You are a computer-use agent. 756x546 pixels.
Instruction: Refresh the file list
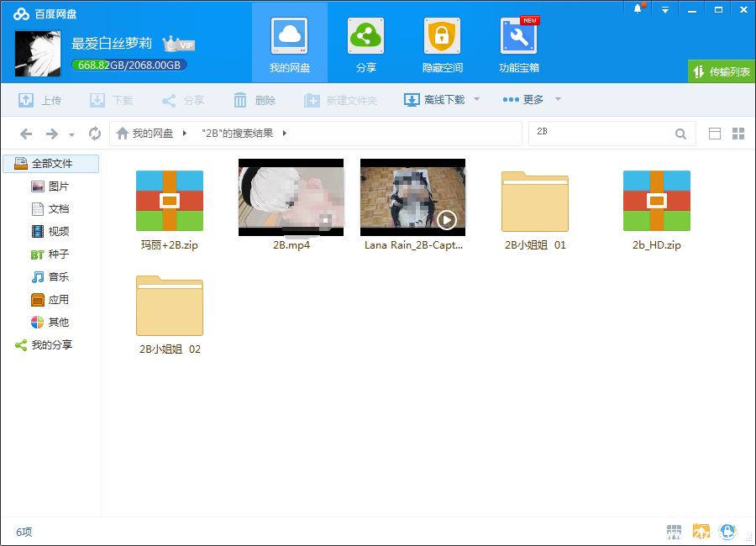tap(95, 134)
